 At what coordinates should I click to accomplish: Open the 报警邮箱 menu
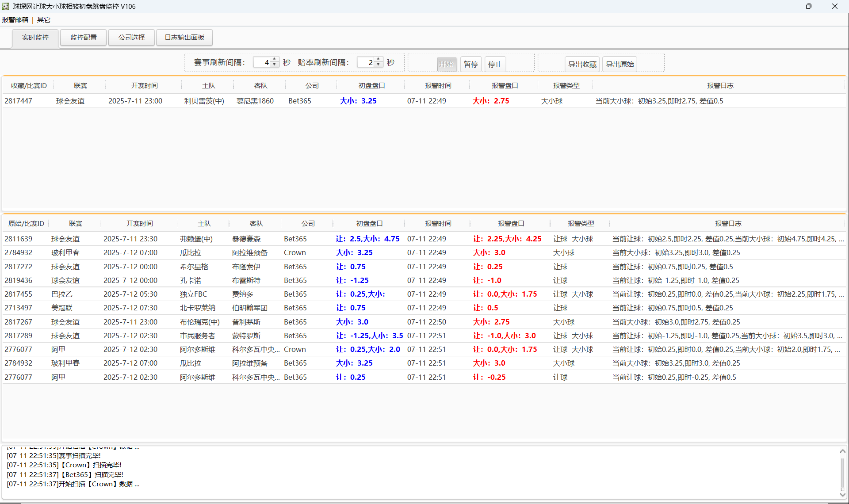(15, 20)
